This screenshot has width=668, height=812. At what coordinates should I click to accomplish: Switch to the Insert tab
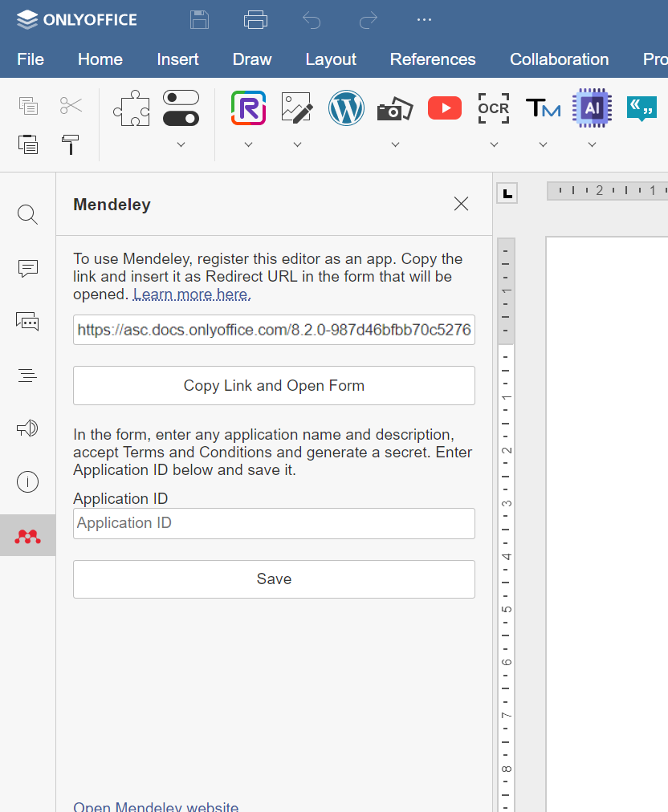[x=177, y=59]
